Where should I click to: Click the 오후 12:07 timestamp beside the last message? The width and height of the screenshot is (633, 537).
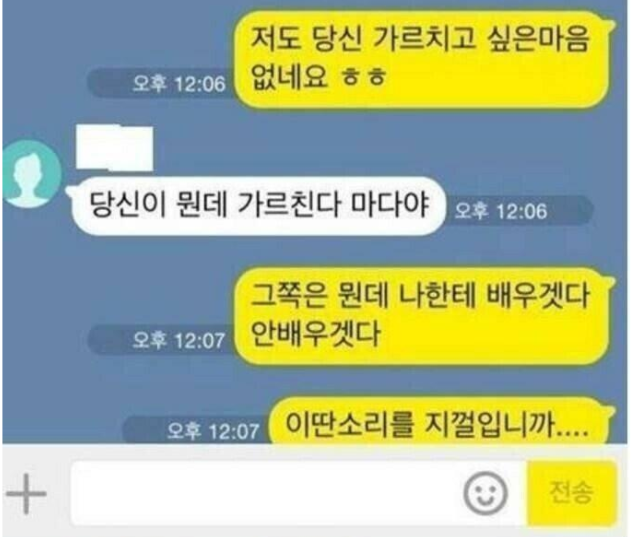coord(213,431)
